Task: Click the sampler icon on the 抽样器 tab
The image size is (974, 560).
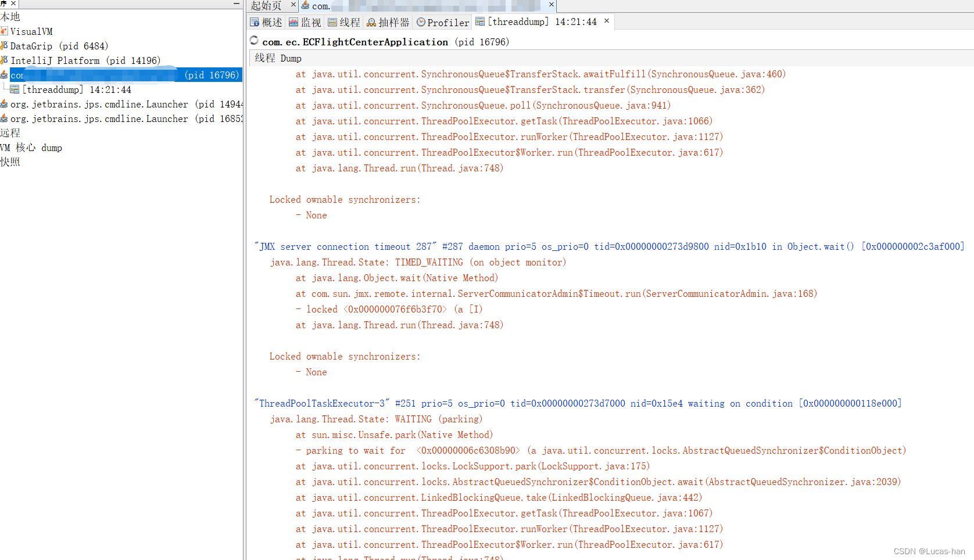Action: [371, 23]
